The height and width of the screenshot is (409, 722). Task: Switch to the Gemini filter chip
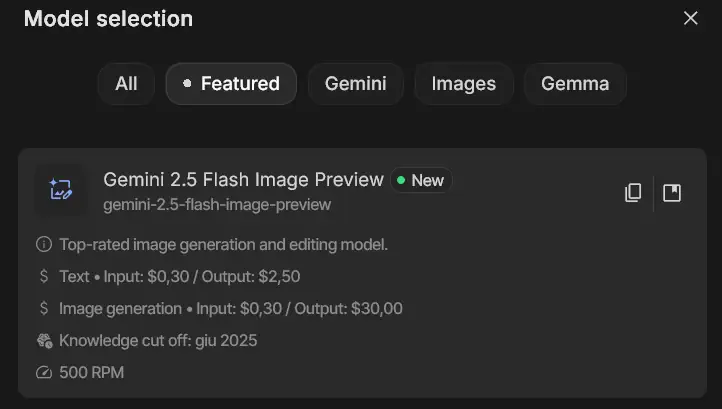[355, 84]
